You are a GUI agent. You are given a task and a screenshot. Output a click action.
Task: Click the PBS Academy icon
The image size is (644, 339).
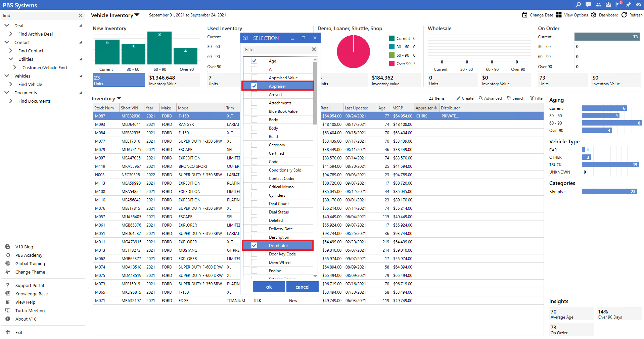[x=8, y=255]
